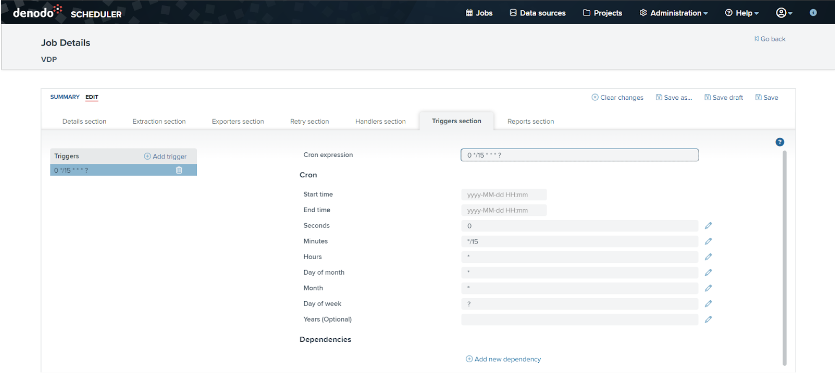Open the Exporters section tab
The height and width of the screenshot is (375, 835).
[238, 121]
